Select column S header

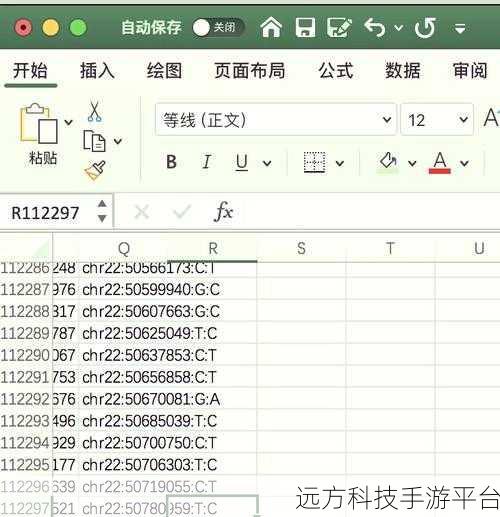pos(301,248)
